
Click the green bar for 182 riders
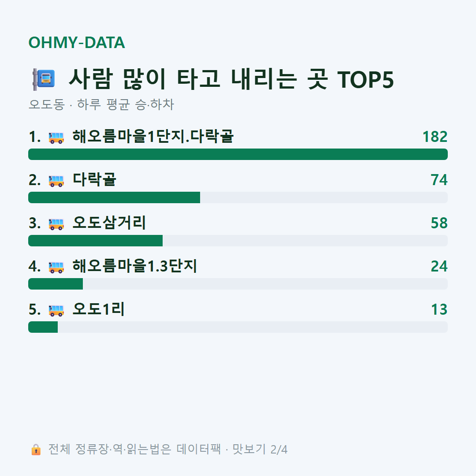(238, 154)
